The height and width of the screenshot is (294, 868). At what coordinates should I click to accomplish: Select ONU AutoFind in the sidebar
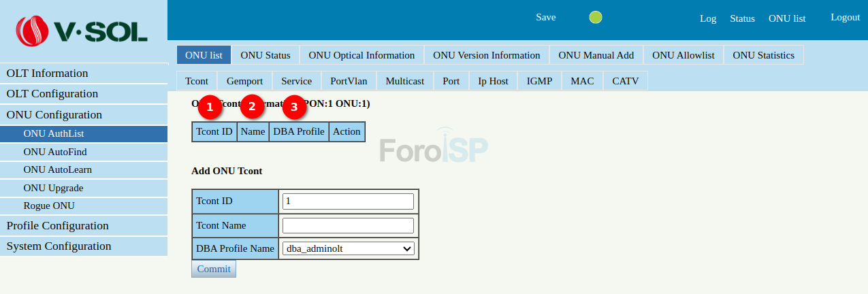tap(55, 152)
